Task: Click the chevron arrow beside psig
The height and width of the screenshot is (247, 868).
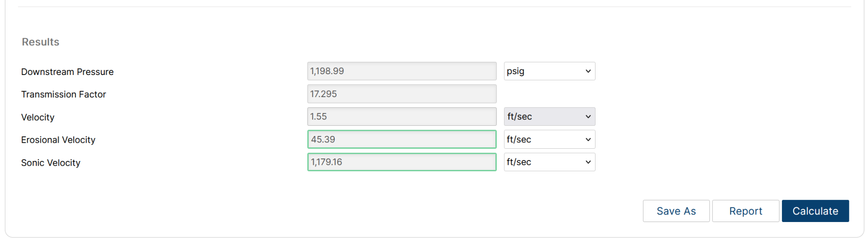Action: (588, 71)
